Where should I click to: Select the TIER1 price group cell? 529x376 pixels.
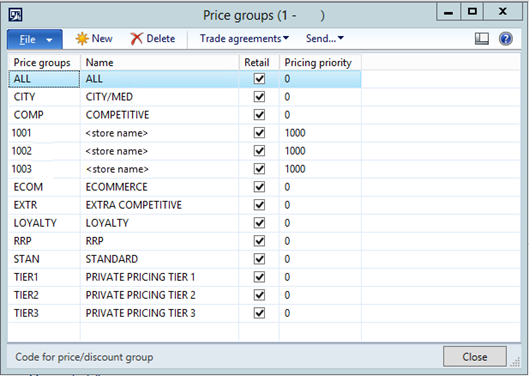point(44,277)
